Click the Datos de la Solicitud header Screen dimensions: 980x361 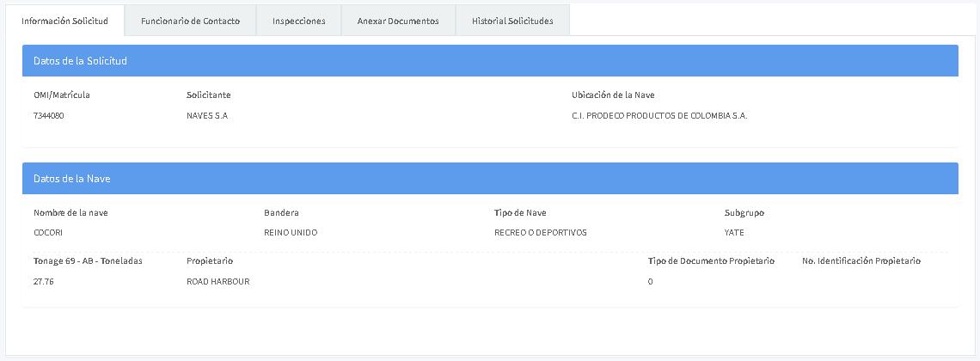pyautogui.click(x=80, y=61)
